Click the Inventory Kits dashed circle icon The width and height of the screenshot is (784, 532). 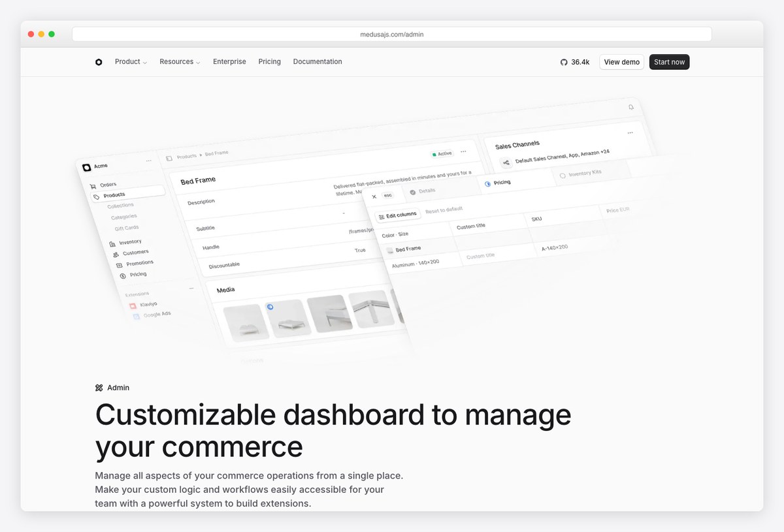(563, 176)
